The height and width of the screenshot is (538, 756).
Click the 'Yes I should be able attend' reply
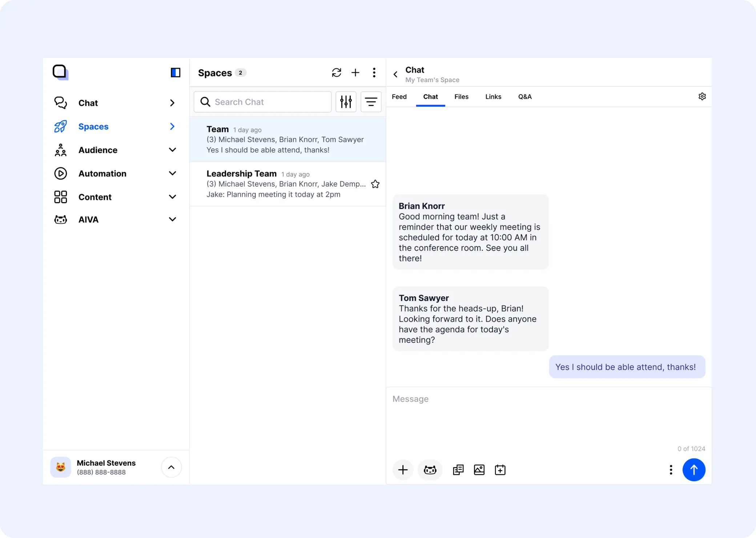coord(627,367)
